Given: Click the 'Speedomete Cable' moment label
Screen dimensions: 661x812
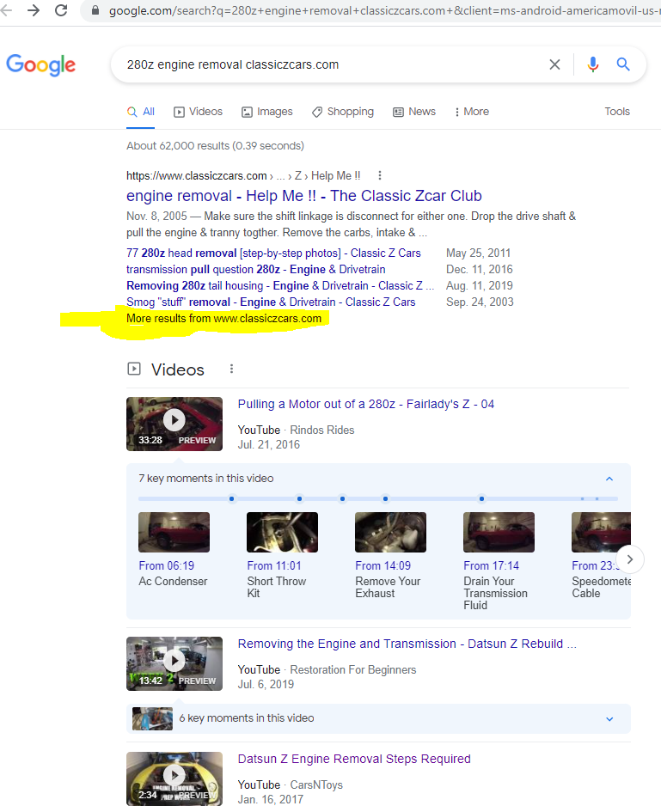Looking at the screenshot, I should tap(601, 587).
